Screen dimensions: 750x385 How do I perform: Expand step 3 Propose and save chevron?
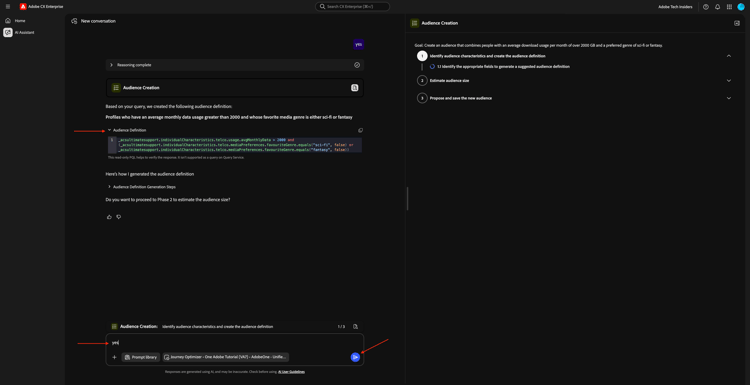pyautogui.click(x=729, y=98)
